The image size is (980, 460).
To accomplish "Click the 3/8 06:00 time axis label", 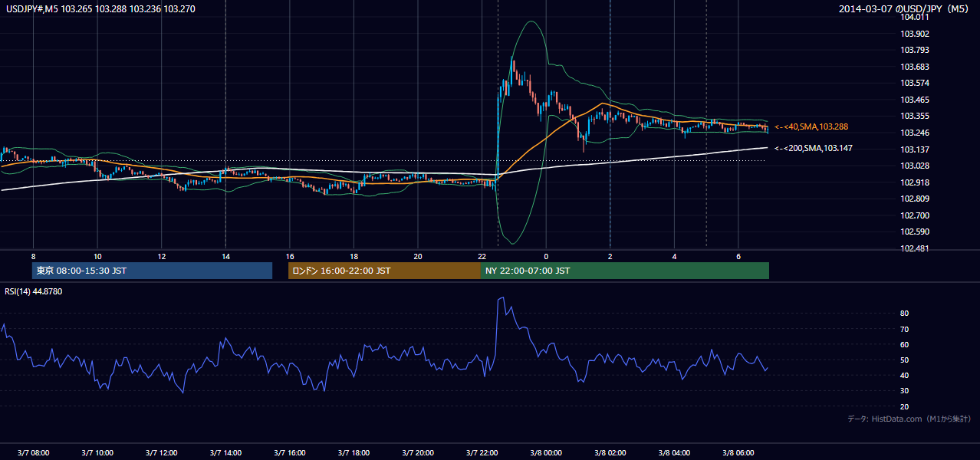I will [738, 453].
